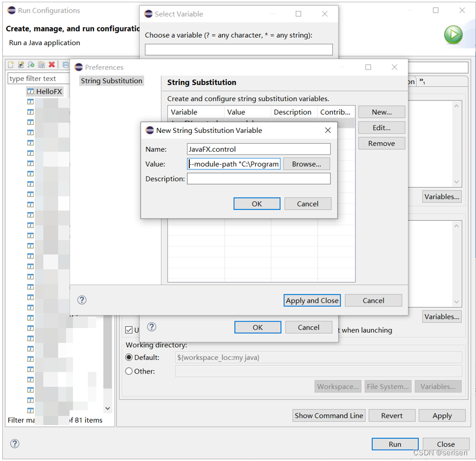Select the Default working directory radio button
The height and width of the screenshot is (461, 476).
129,357
